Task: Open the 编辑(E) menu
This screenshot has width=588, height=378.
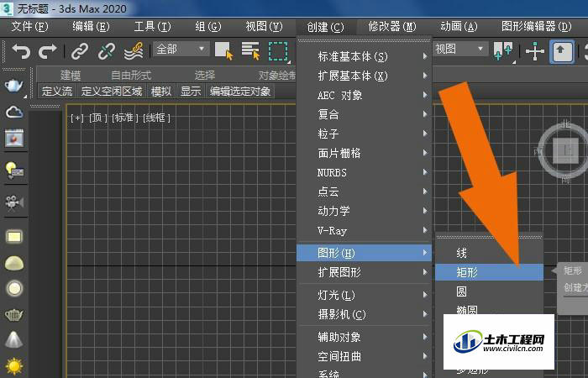Action: 91,27
